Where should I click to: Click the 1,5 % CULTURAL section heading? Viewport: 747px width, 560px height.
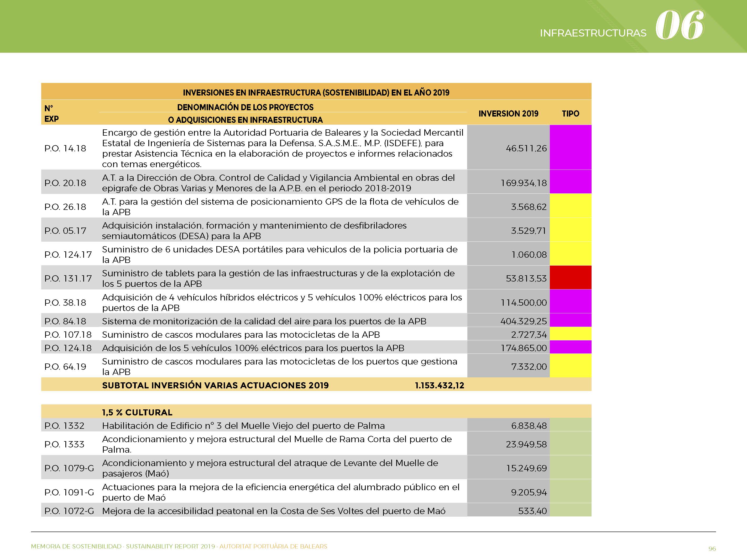(x=137, y=412)
